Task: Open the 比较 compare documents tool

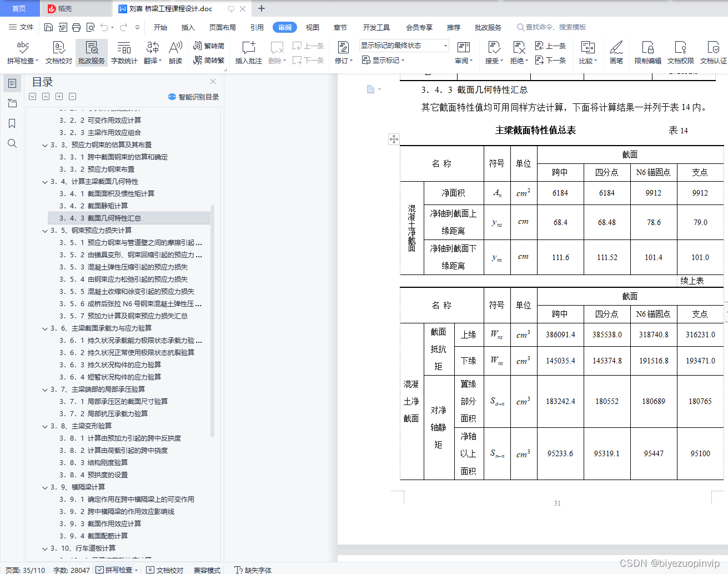Action: tap(588, 53)
